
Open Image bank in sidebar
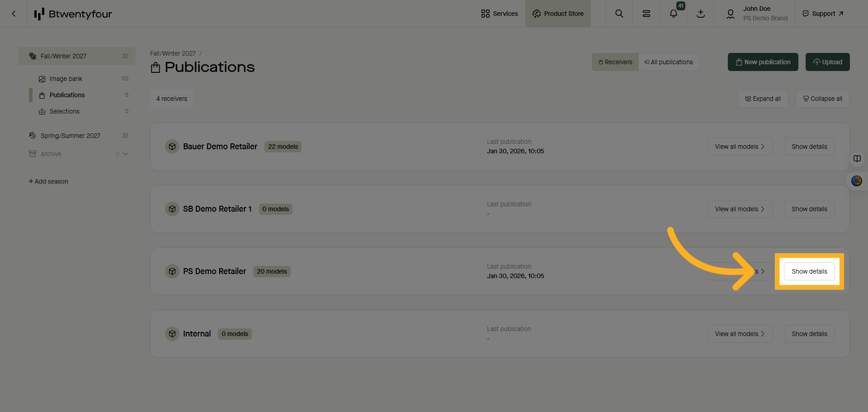(x=66, y=79)
